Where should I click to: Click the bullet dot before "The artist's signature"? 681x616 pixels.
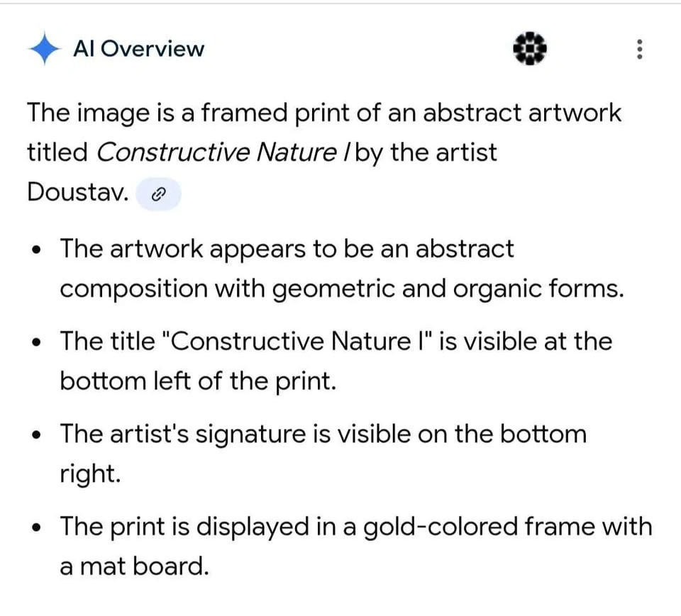pos(37,435)
